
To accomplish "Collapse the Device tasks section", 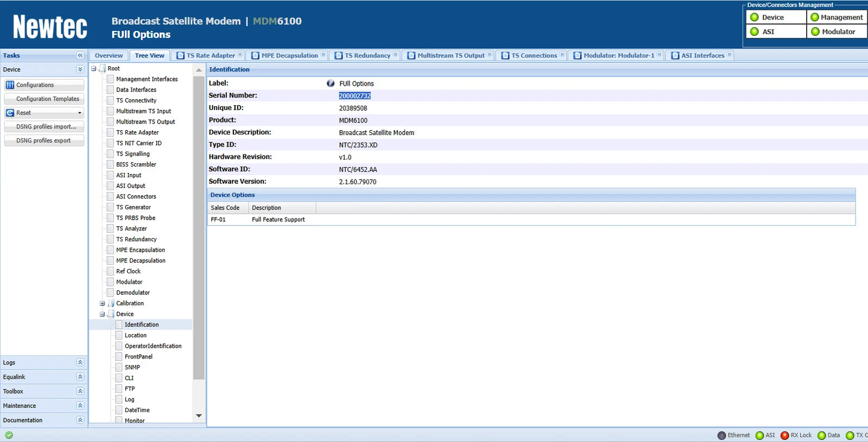I will tap(80, 69).
